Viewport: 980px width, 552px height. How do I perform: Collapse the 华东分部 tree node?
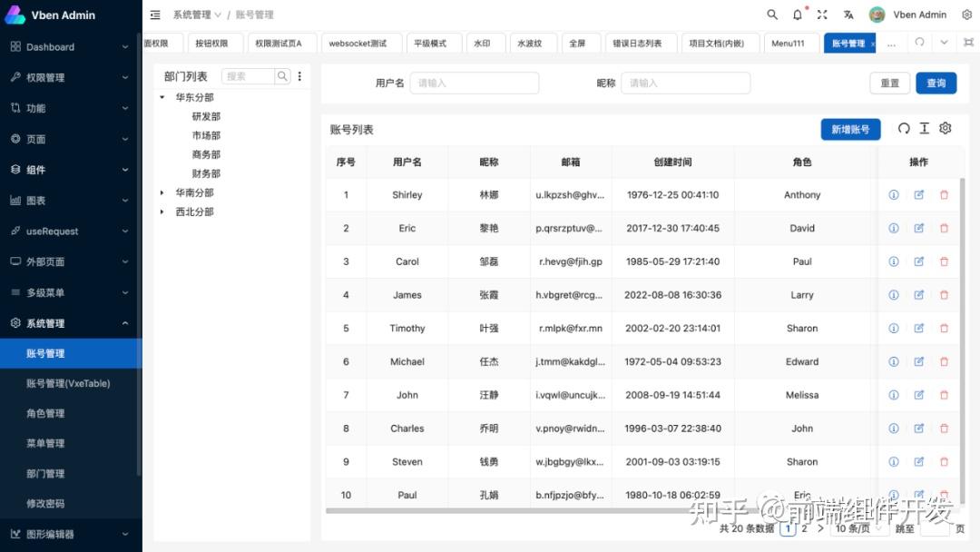point(161,97)
